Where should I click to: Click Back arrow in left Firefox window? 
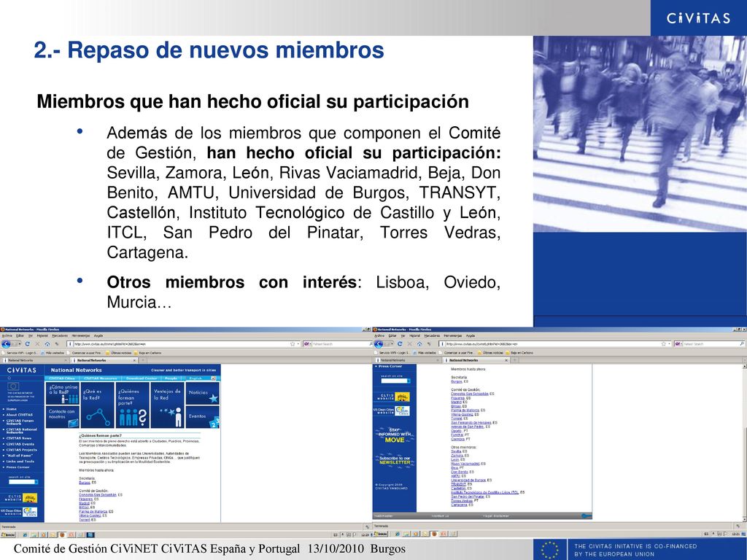[x=6, y=344]
